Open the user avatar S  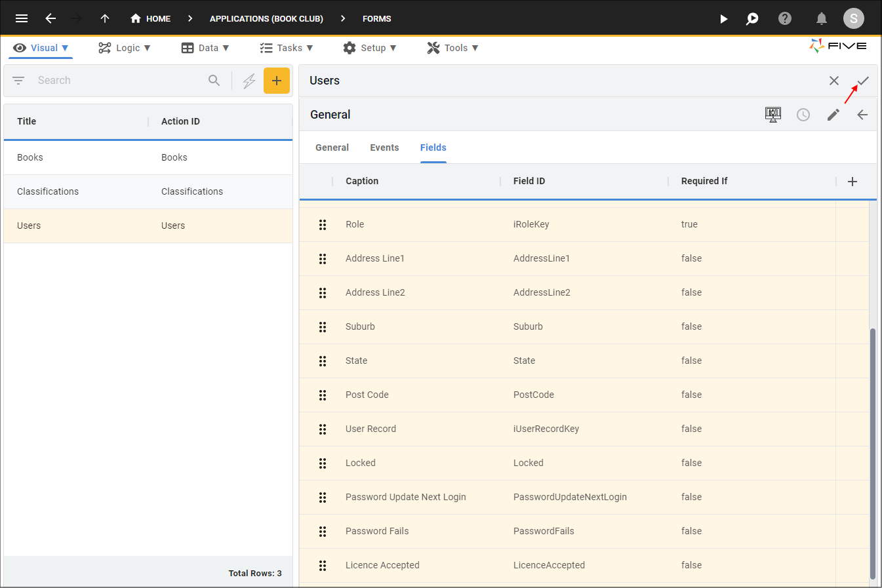click(x=854, y=18)
